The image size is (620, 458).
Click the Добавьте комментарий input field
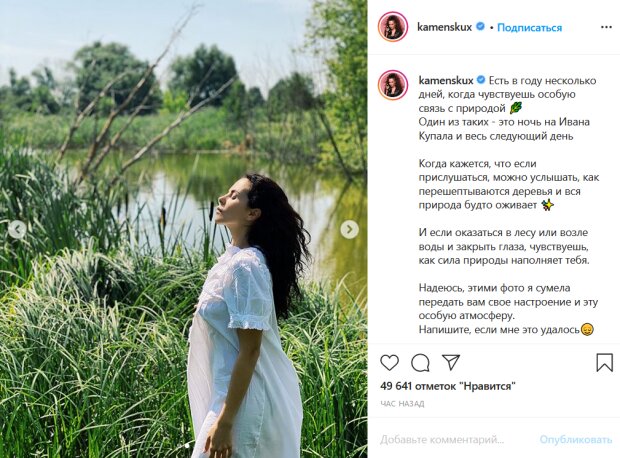click(442, 439)
